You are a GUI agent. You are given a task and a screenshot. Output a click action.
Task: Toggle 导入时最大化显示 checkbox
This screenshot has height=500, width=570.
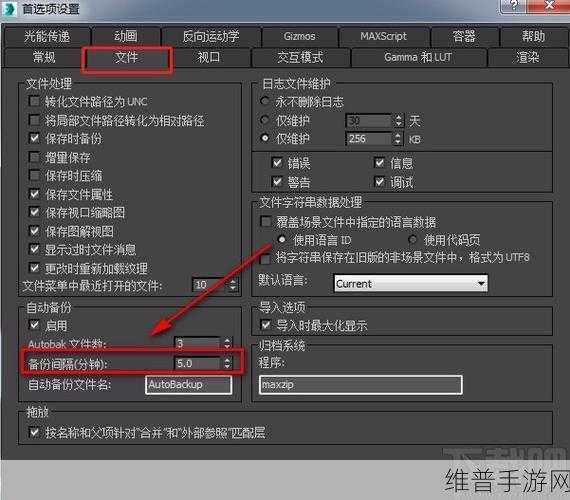tap(266, 325)
